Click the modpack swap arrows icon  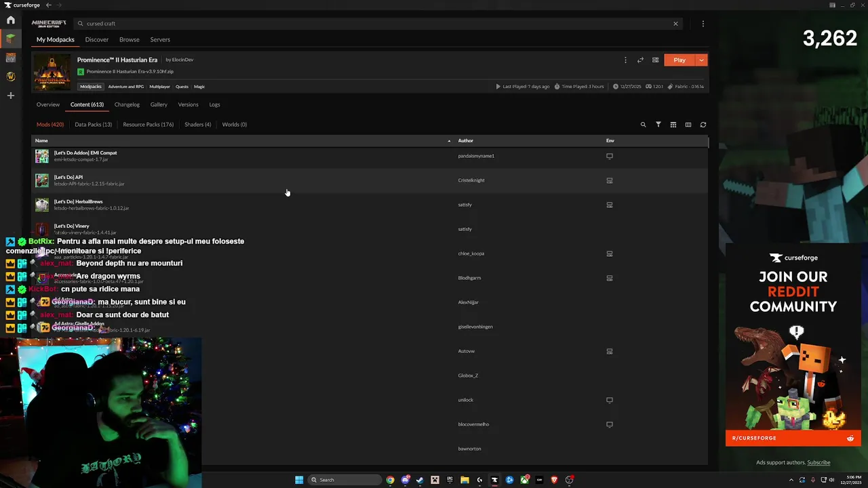[640, 60]
